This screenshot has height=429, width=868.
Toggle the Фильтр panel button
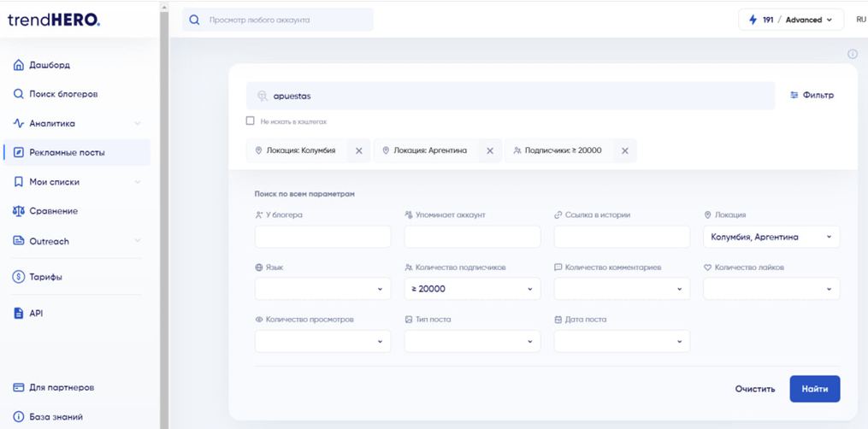(812, 96)
